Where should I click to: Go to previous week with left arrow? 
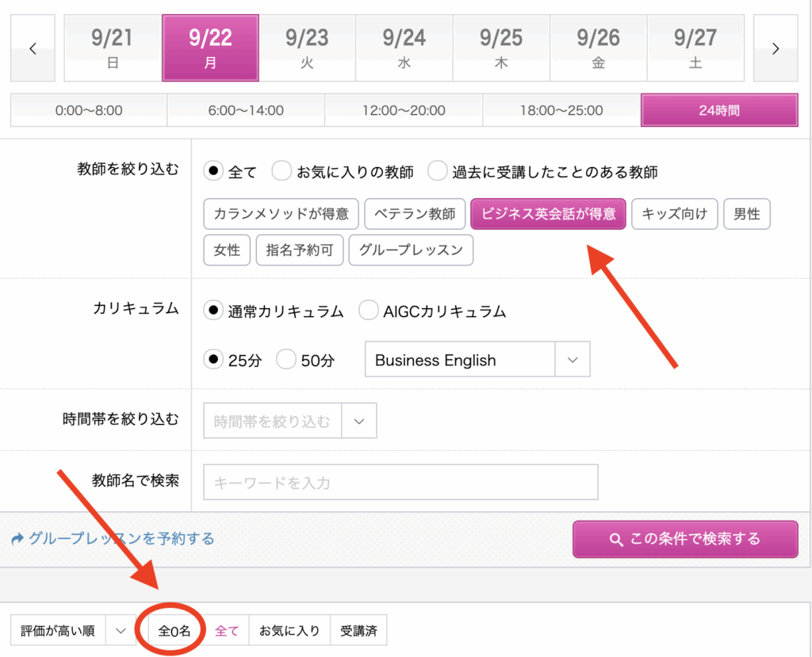[33, 48]
